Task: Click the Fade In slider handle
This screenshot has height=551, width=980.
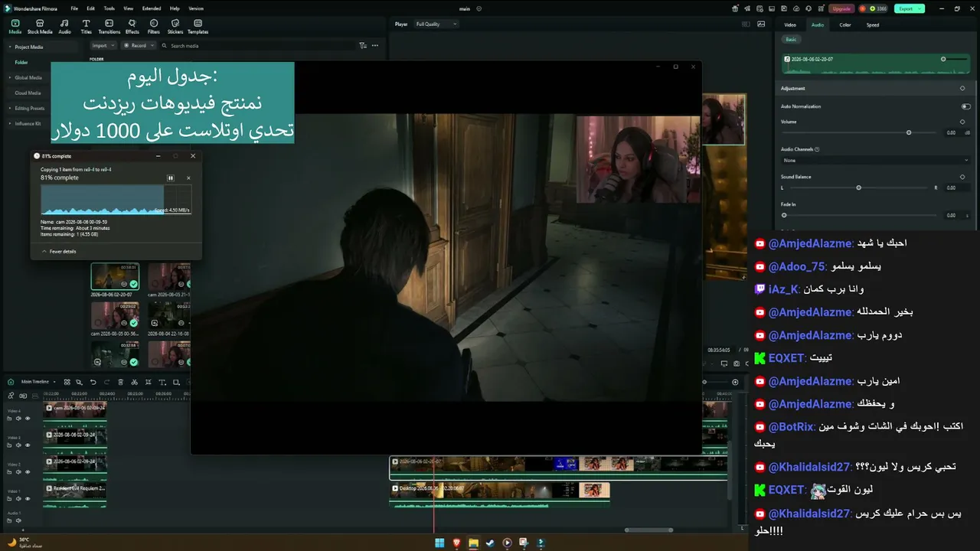Action: point(784,215)
